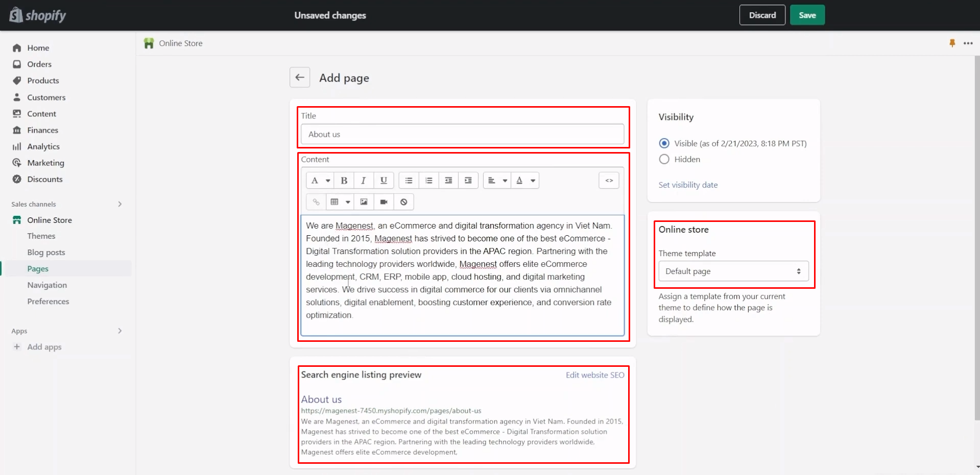Click the Finances bank icon
This screenshot has height=475, width=980.
point(17,130)
